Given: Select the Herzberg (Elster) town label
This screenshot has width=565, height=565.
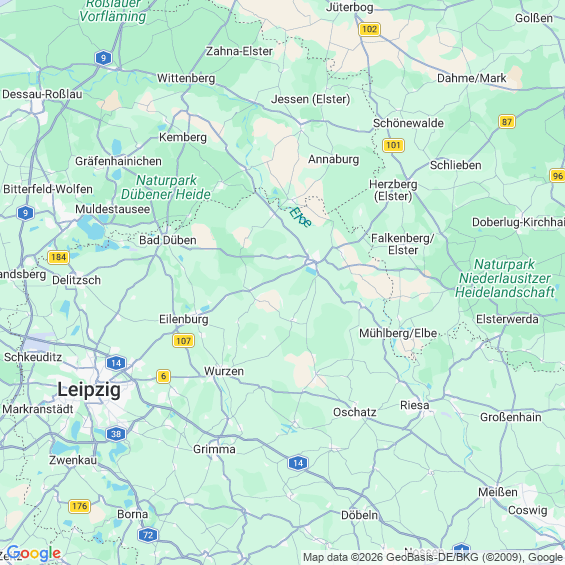Looking at the screenshot, I should [393, 190].
